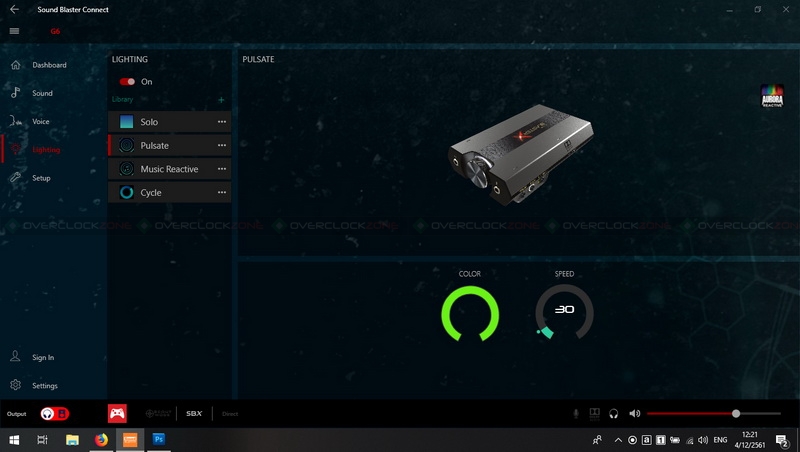Open Settings in the sidebar
The image size is (800, 452).
click(x=45, y=386)
